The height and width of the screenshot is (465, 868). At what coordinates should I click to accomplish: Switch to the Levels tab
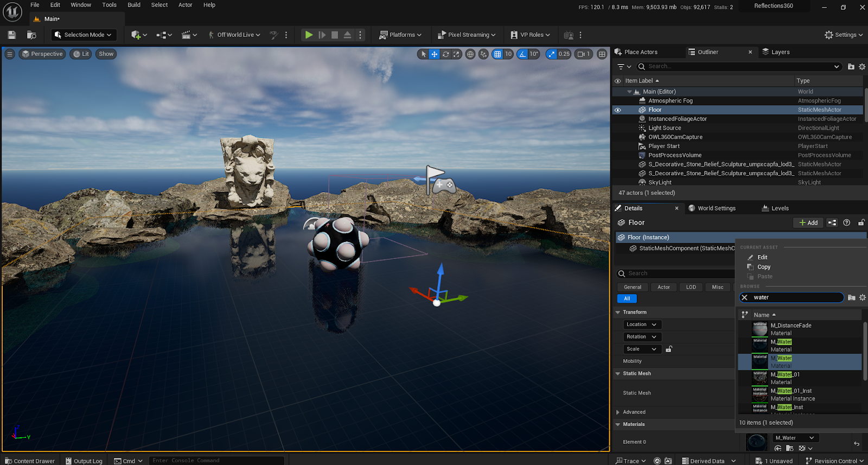775,208
